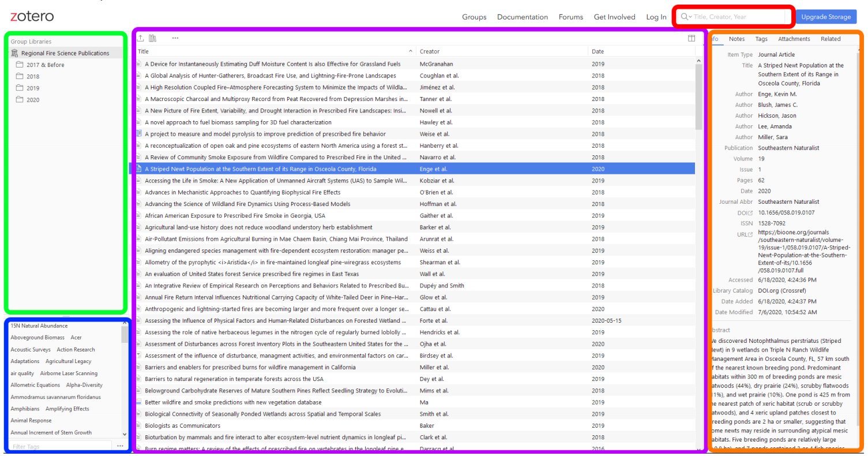Viewport: 868px width, 456px height.
Task: Click the tag list scrollbar down arrow
Action: pyautogui.click(x=125, y=434)
